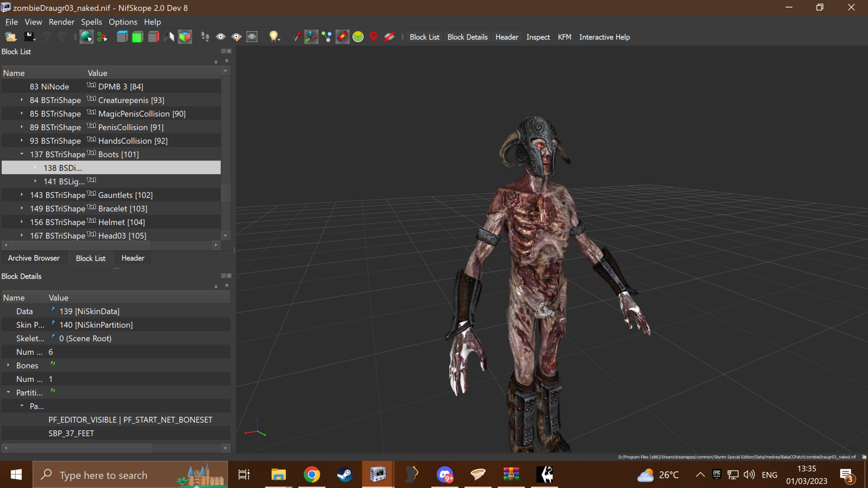868x488 pixels.
Task: Take a screenshot with the camera icon
Action: point(252,37)
